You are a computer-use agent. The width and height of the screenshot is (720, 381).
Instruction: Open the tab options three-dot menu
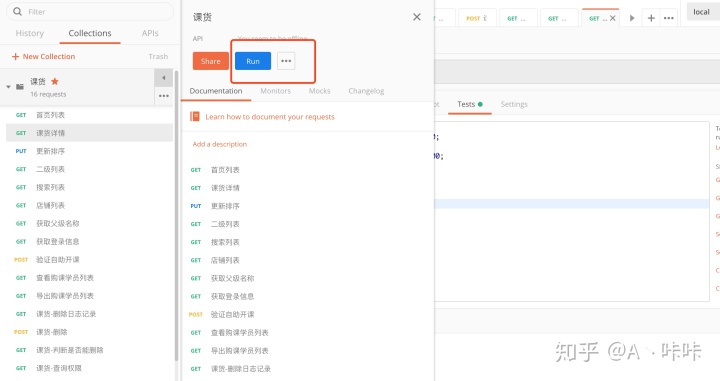click(669, 18)
